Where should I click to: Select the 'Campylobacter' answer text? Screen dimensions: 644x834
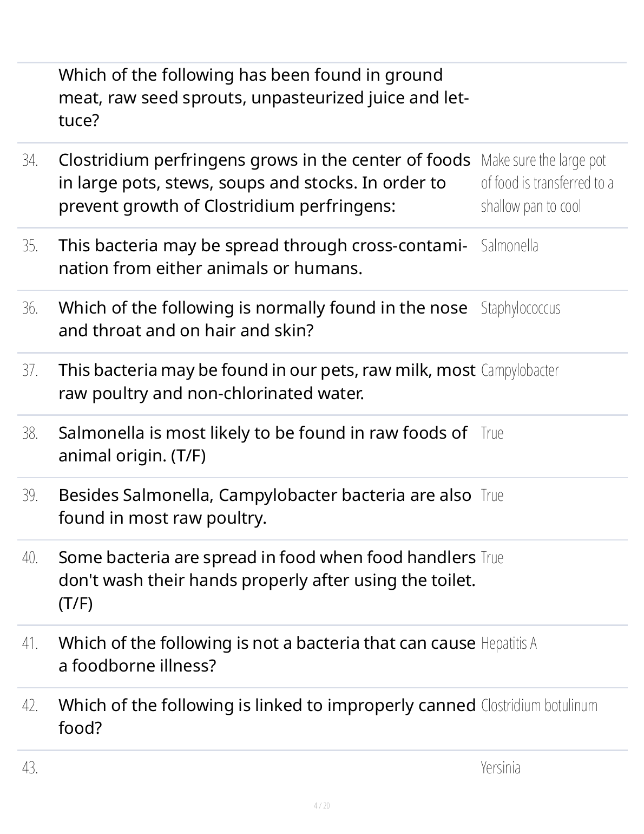[520, 370]
